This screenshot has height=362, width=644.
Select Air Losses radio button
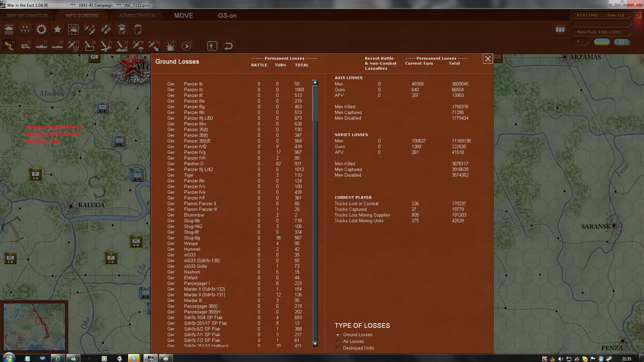[x=338, y=341]
